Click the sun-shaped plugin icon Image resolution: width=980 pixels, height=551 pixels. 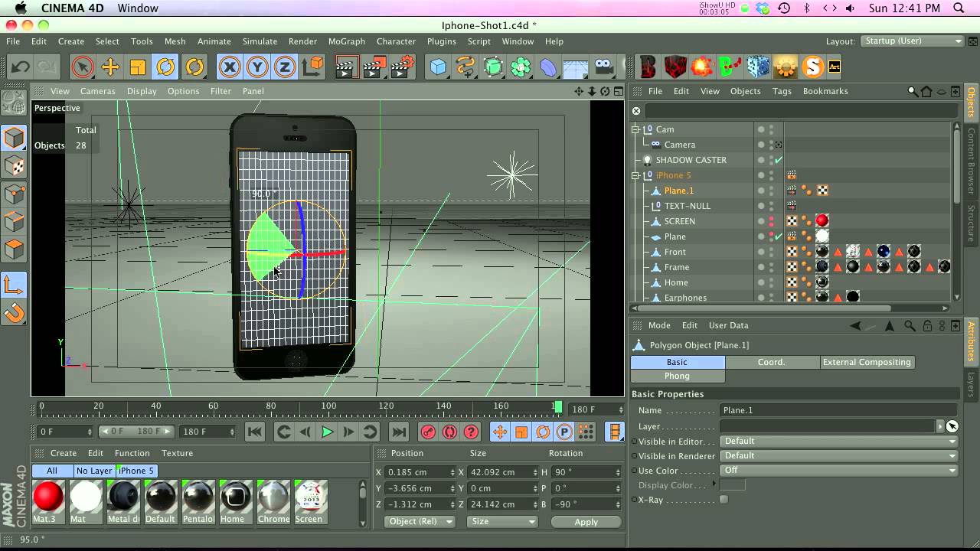pyautogui.click(x=785, y=67)
